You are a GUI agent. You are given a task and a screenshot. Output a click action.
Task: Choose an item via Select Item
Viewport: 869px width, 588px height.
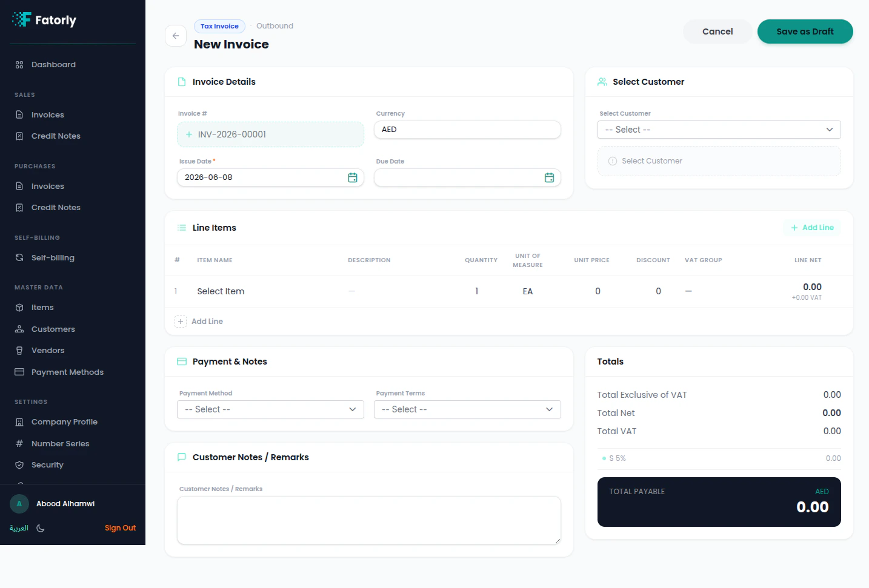(x=221, y=291)
